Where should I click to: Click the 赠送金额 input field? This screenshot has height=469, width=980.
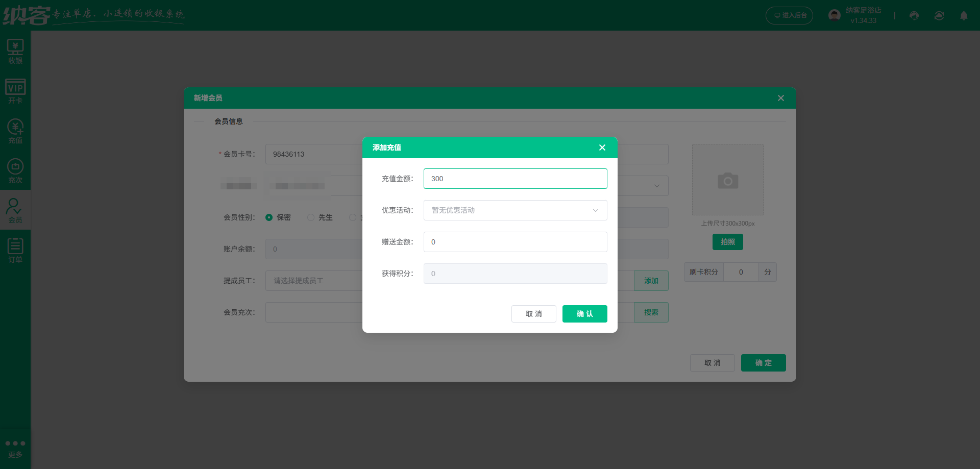pyautogui.click(x=515, y=242)
